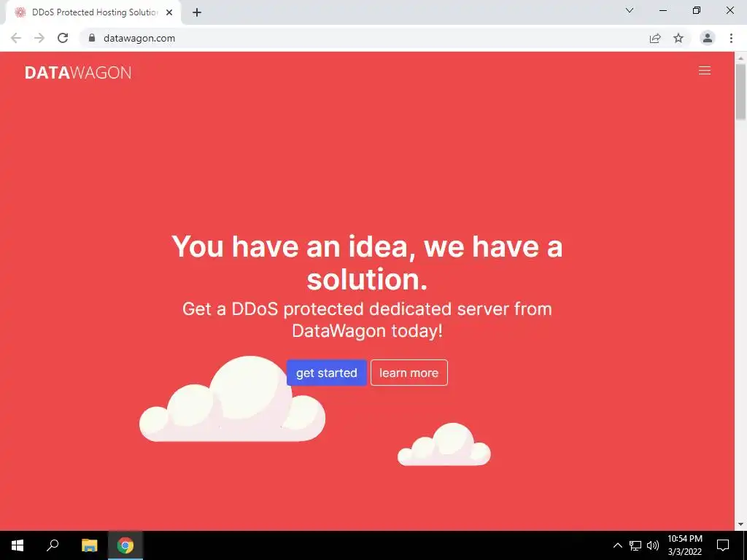Open File Explorer from taskbar

[89, 545]
